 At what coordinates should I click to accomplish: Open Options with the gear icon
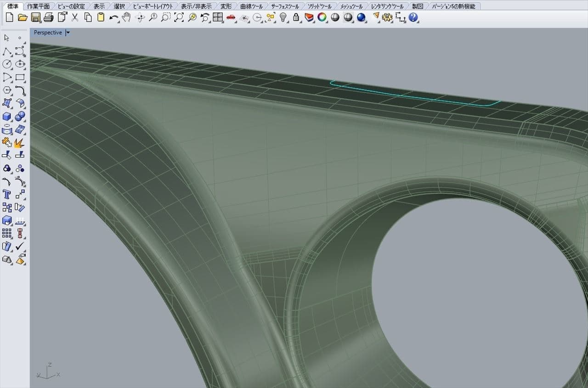click(x=387, y=17)
